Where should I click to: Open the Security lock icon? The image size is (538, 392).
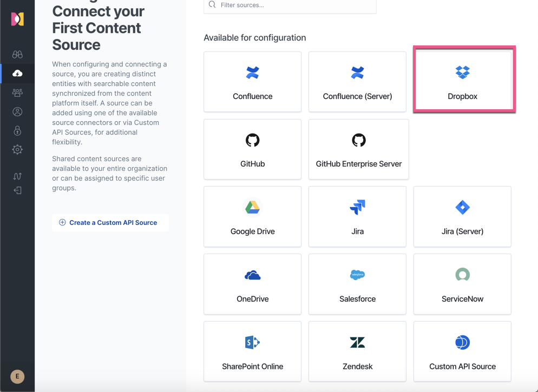[x=17, y=130]
